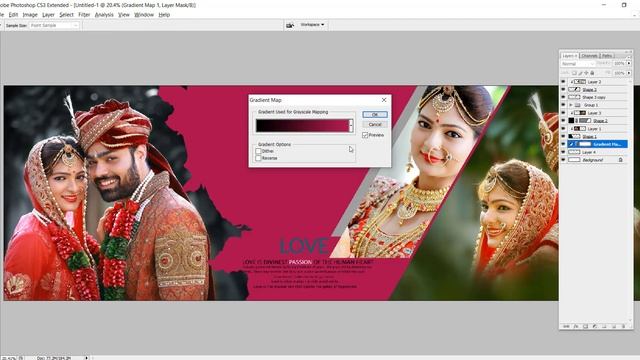
Task: Uncheck the Preview checkbox
Action: (x=365, y=135)
